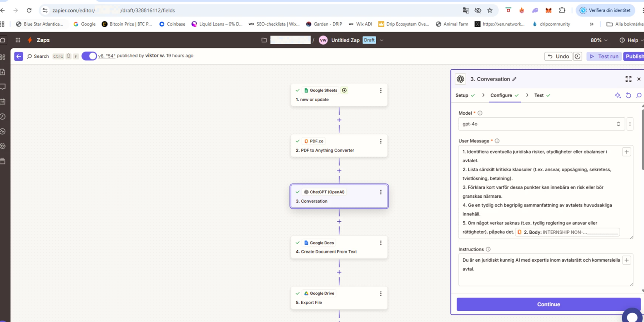
Task: Open the v6 "54" version link
Action: coord(107,56)
